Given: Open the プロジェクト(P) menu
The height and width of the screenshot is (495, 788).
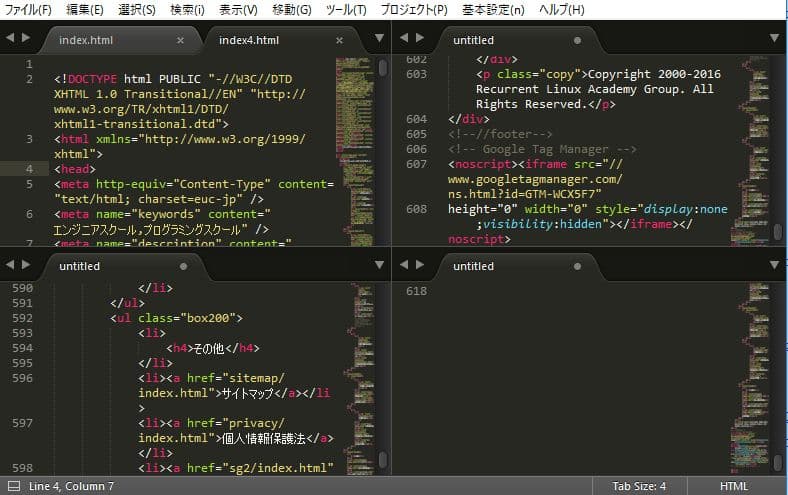Looking at the screenshot, I should [414, 9].
